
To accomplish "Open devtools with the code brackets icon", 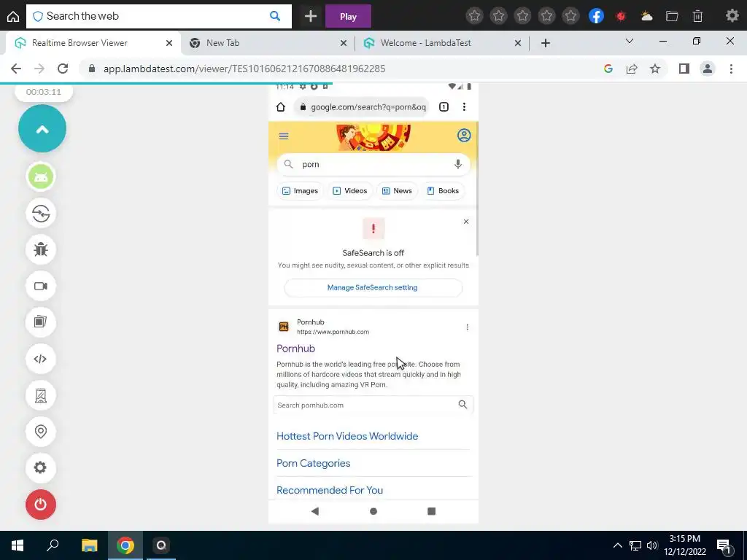I will pos(41,359).
